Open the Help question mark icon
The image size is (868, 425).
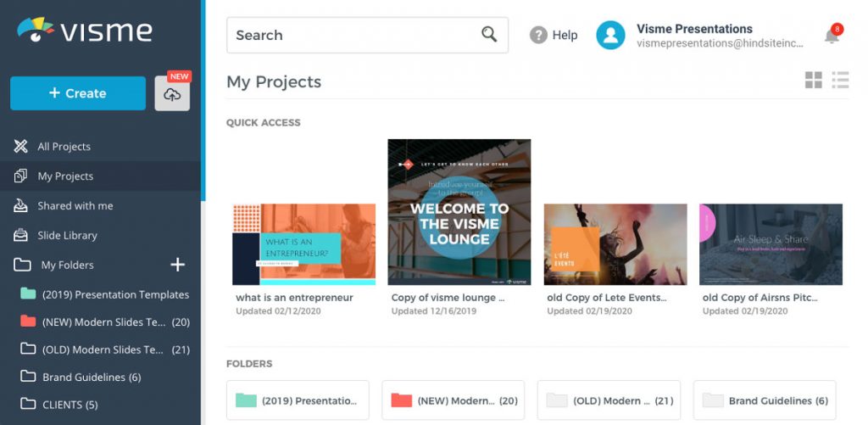click(x=538, y=35)
